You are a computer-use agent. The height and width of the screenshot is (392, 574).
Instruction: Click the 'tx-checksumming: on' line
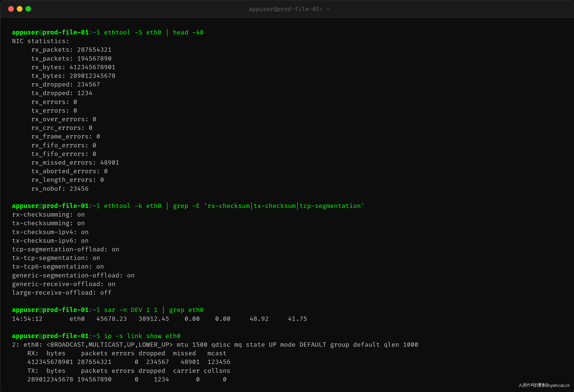[x=48, y=223]
